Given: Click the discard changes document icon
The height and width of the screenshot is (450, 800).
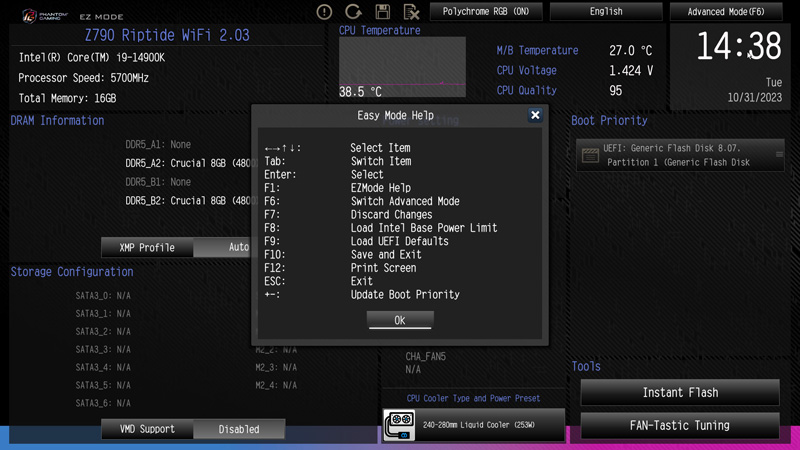Looking at the screenshot, I should [411, 12].
